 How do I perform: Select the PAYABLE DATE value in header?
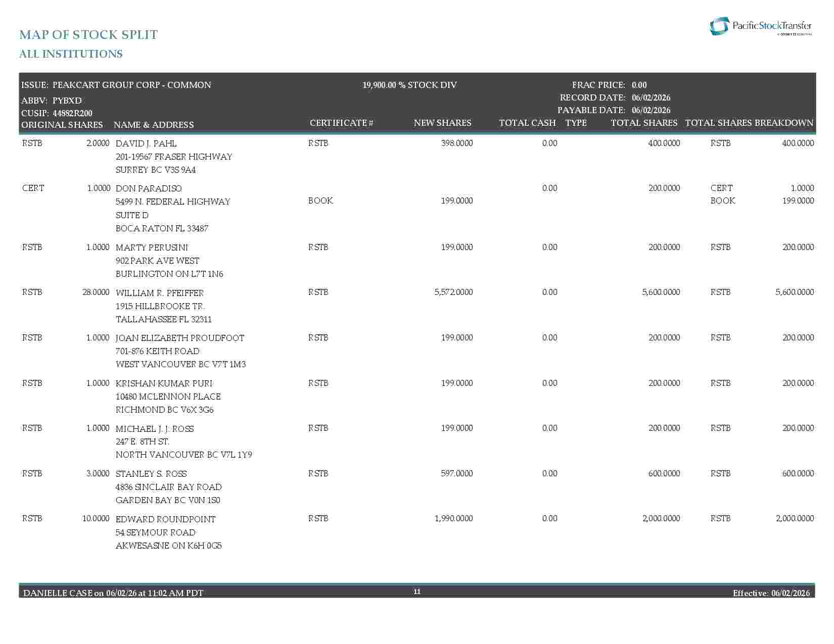(x=651, y=110)
